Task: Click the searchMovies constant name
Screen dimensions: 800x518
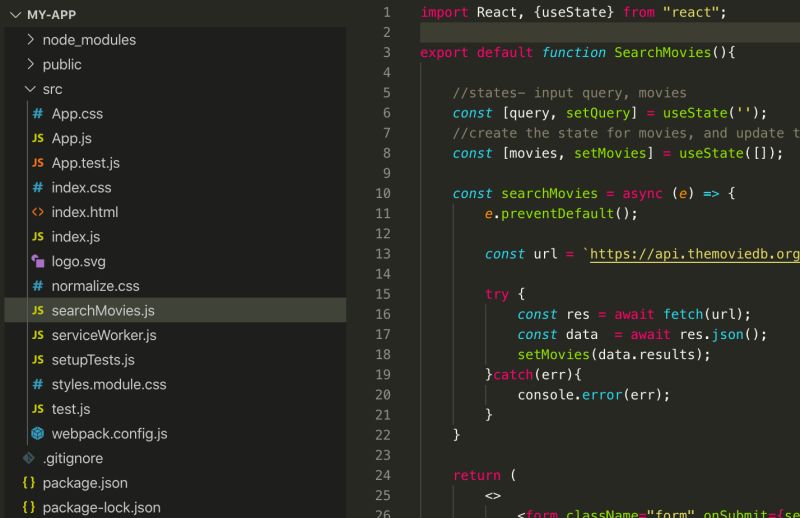Action: (549, 193)
